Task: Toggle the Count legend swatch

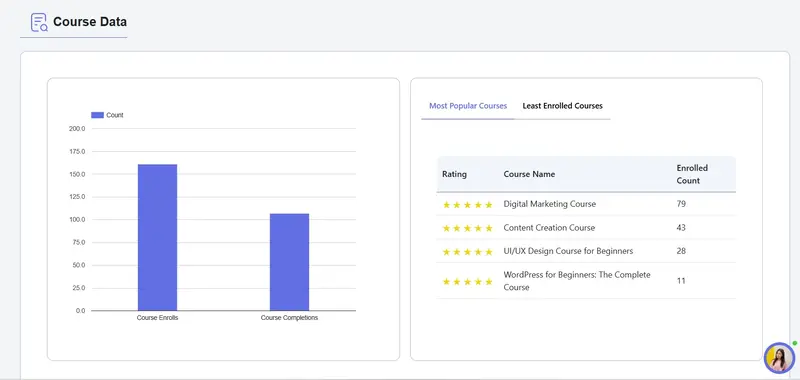Action: point(97,115)
